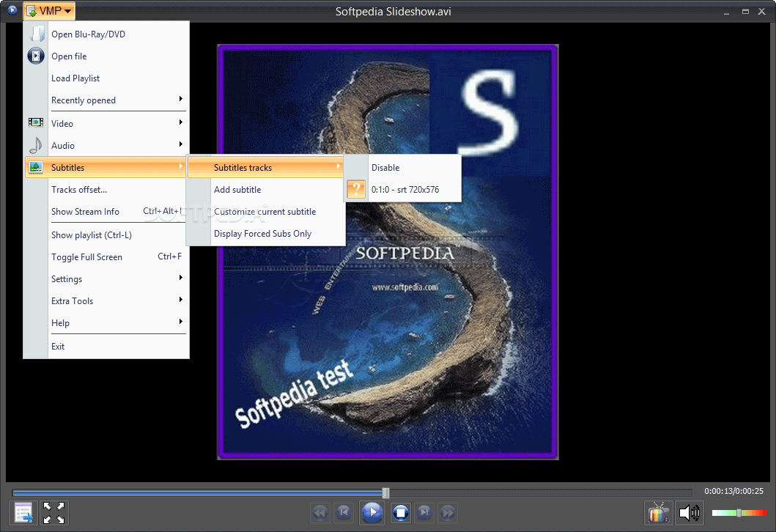776x532 pixels.
Task: Open the Subtitles tracks submenu
Action: pyautogui.click(x=265, y=167)
